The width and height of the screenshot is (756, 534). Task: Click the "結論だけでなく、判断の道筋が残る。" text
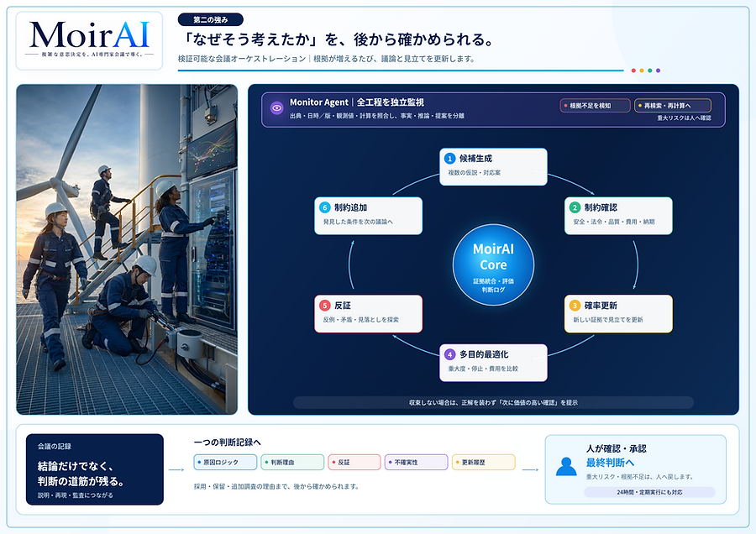coord(81,474)
